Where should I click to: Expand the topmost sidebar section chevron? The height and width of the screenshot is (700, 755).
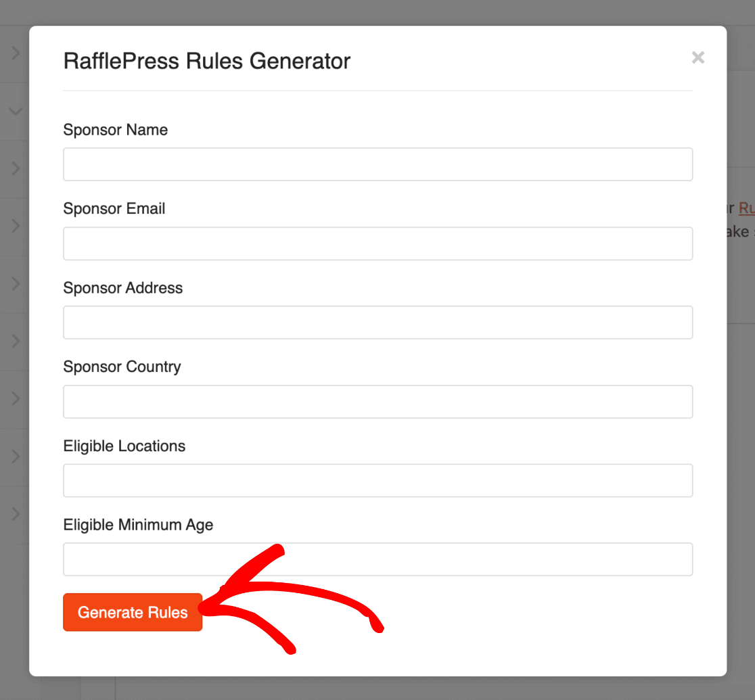pyautogui.click(x=15, y=53)
